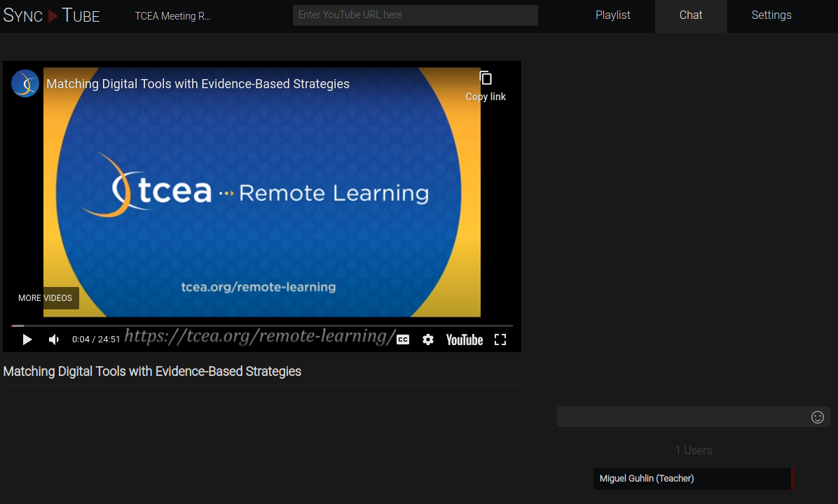Copy the video link icon

tap(486, 78)
